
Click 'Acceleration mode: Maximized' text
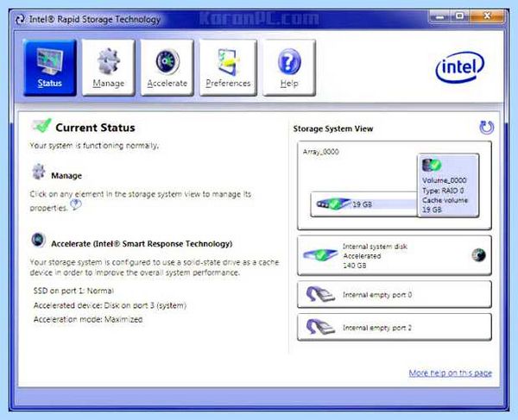coord(88,319)
